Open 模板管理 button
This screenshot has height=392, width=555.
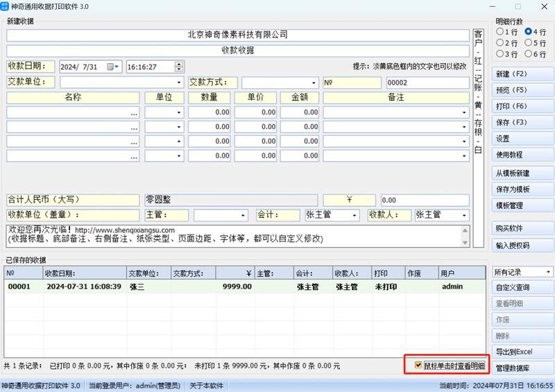coord(522,205)
